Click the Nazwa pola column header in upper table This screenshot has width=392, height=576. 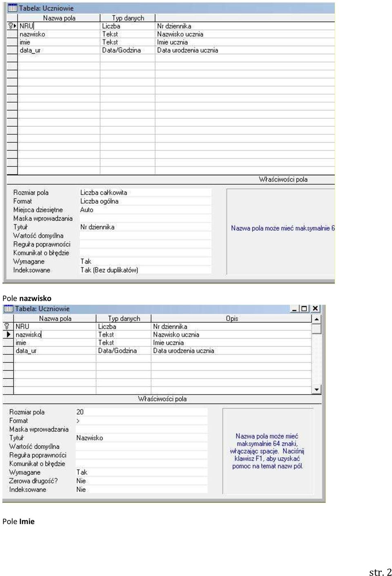[x=59, y=18]
